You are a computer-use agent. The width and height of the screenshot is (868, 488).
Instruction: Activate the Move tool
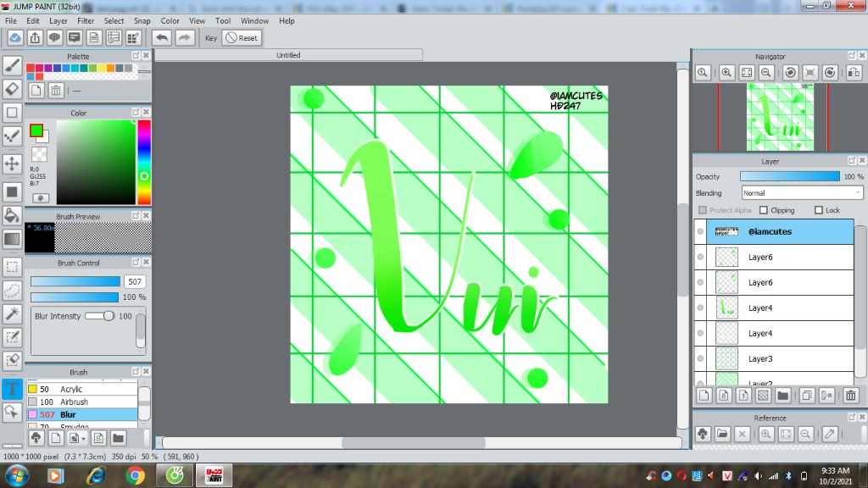(x=12, y=164)
